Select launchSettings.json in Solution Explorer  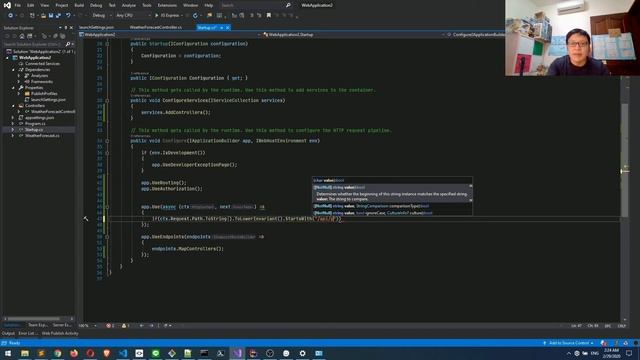(x=48, y=100)
